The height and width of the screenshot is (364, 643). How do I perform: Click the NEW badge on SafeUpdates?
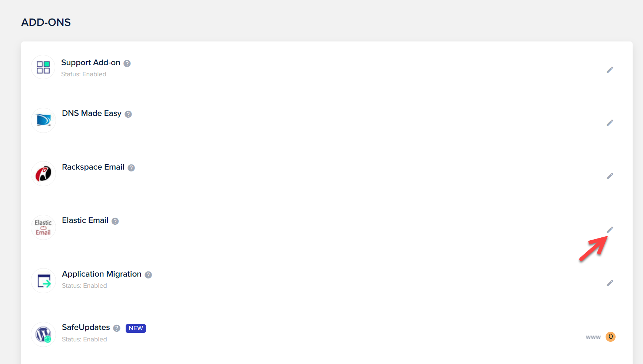click(136, 328)
